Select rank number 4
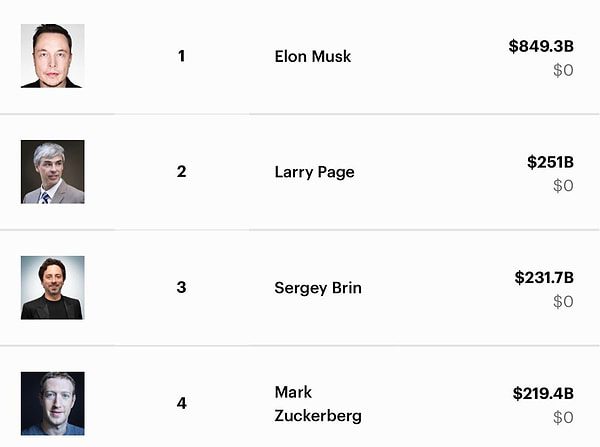Image resolution: width=600 pixels, height=447 pixels. [181, 404]
